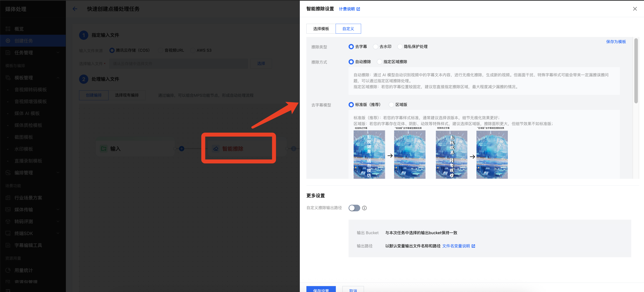
Task: Click the 保存设置 button
Action: tap(321, 289)
